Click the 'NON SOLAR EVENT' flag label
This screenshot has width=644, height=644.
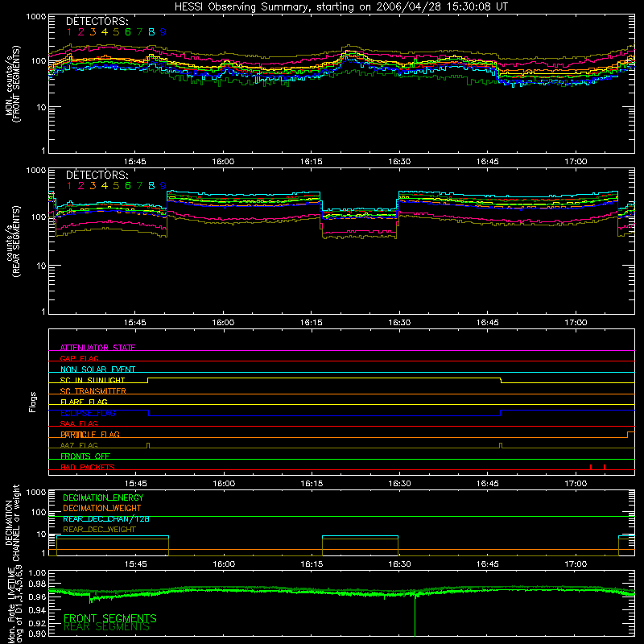click(x=97, y=369)
